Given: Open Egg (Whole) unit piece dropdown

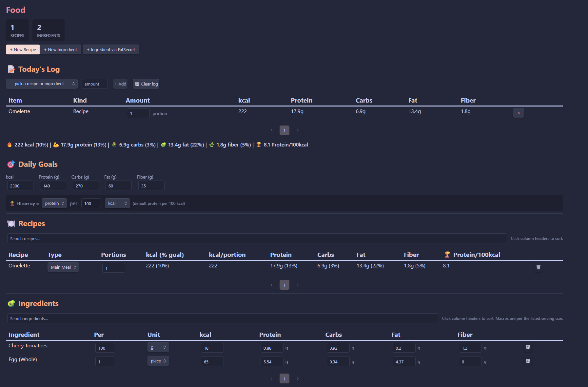Looking at the screenshot, I should 158,361.
